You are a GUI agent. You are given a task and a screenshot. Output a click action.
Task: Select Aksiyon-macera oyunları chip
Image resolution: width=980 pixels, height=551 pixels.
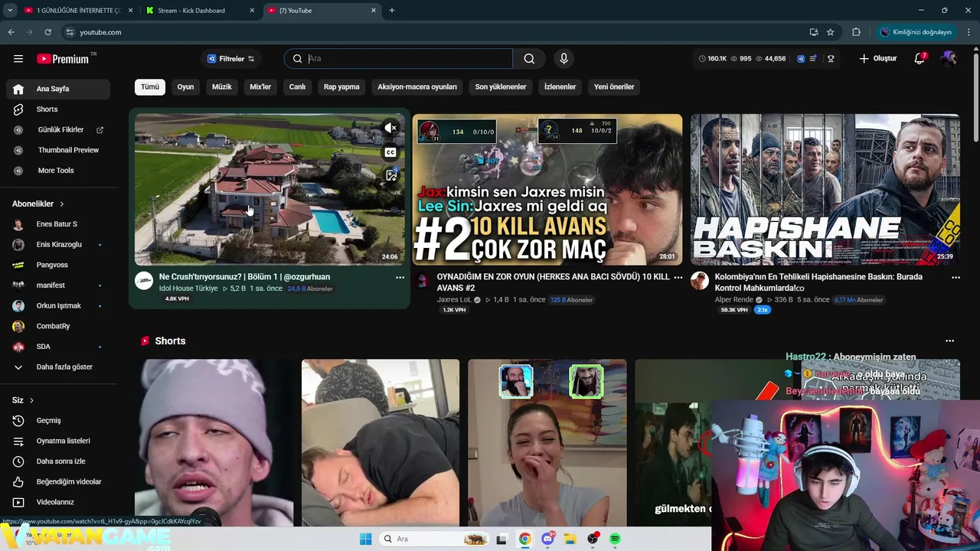(x=417, y=86)
